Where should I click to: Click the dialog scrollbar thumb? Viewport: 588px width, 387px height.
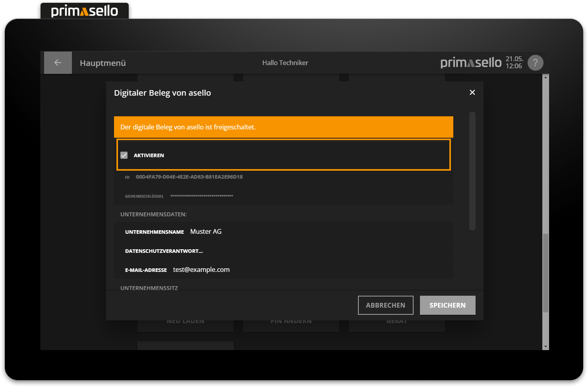point(472,171)
